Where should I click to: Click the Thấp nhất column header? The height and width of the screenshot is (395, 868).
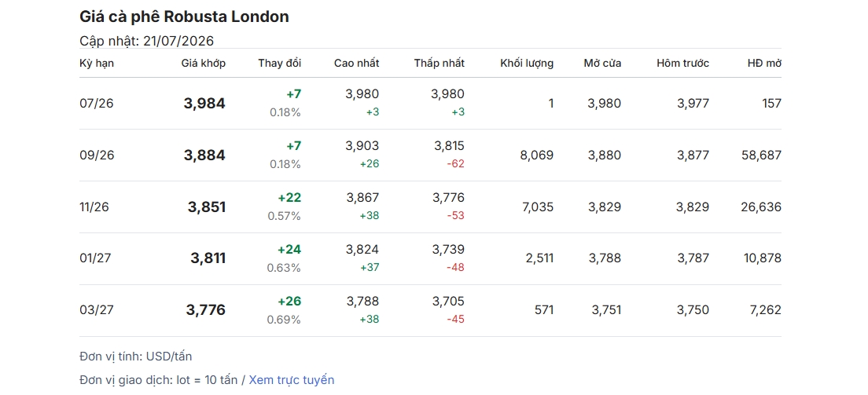439,63
